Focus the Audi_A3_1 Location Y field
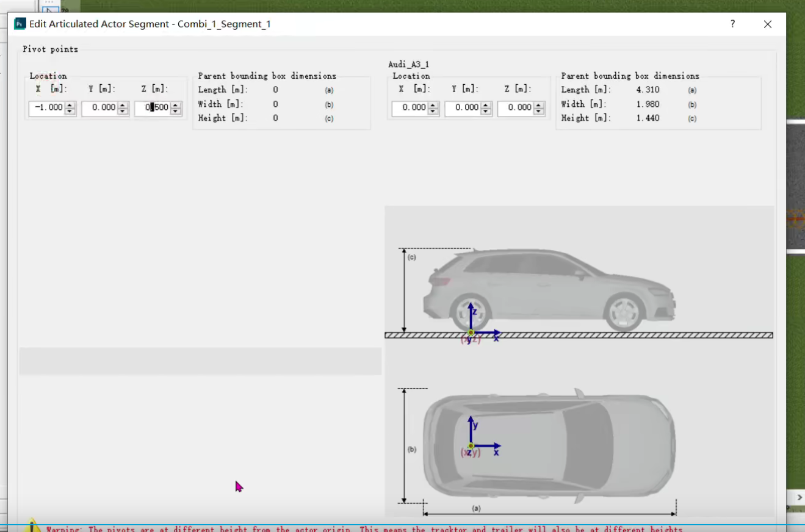Viewport: 805px width, 532px height. (463, 108)
